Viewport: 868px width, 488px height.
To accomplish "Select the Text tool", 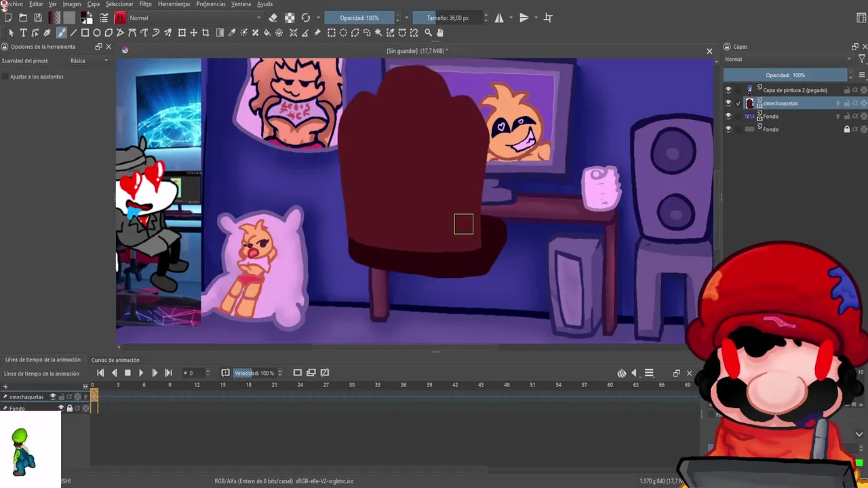I will click(x=23, y=33).
